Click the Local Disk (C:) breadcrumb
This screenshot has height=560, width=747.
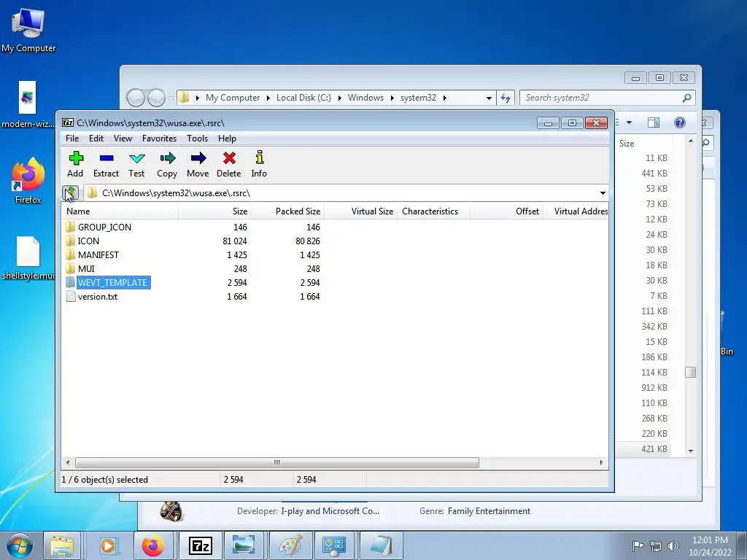pyautogui.click(x=303, y=98)
